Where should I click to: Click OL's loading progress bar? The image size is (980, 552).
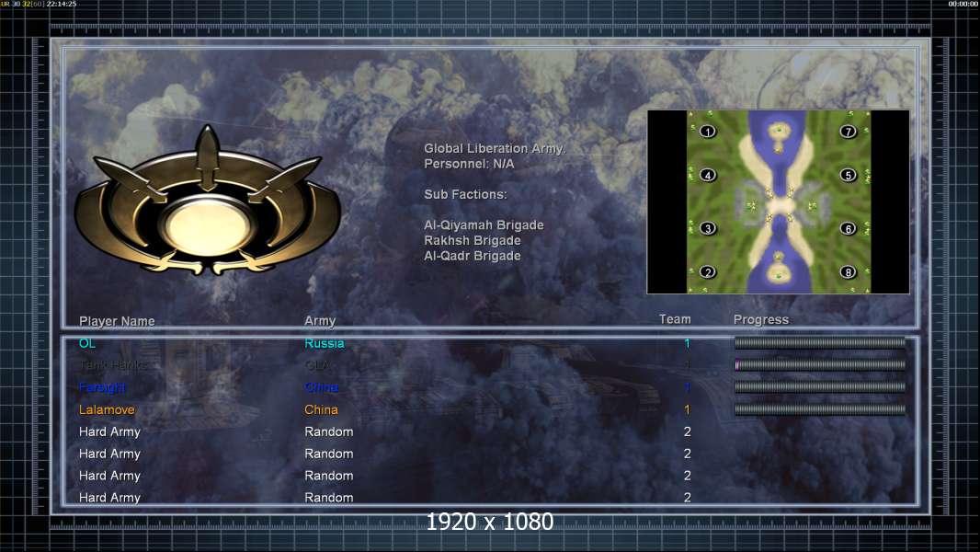pyautogui.click(x=820, y=342)
